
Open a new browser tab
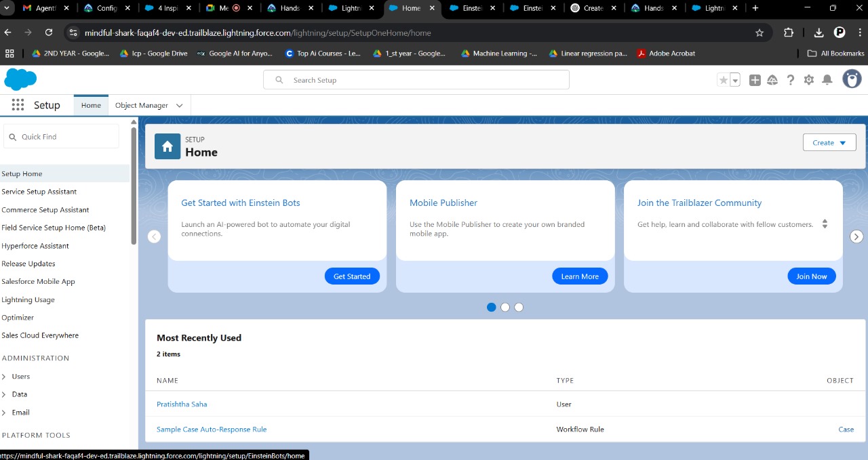pyautogui.click(x=755, y=8)
